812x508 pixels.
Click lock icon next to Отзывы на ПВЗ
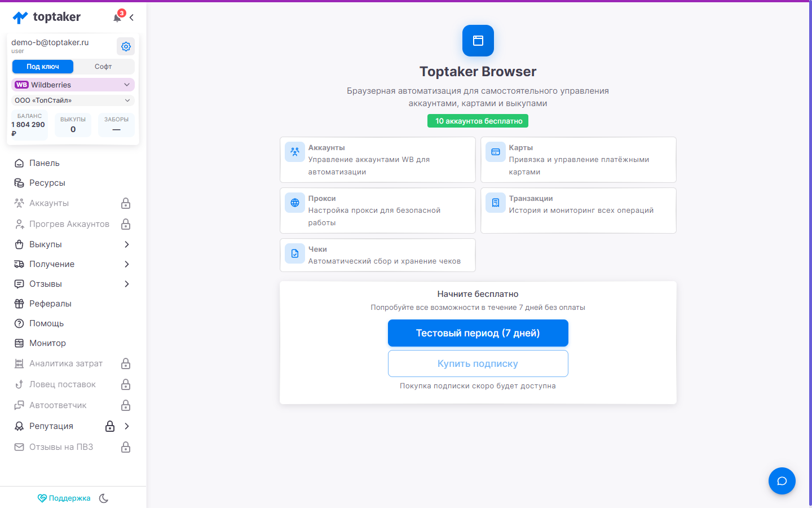tap(126, 447)
